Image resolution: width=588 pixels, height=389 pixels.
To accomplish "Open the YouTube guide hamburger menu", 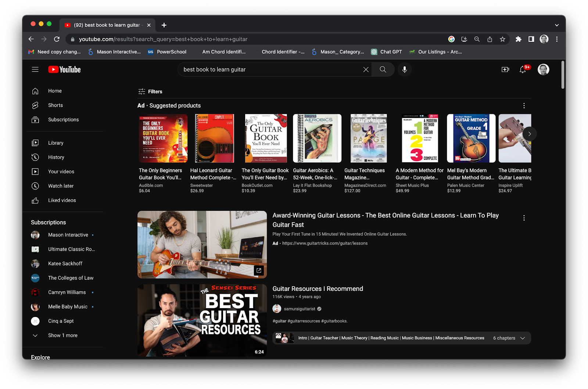I will 35,69.
